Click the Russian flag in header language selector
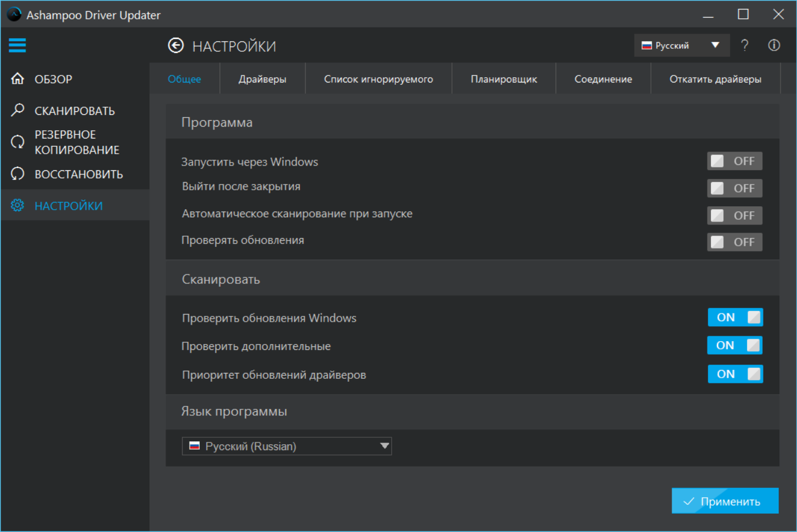The height and width of the screenshot is (532, 797). [647, 45]
